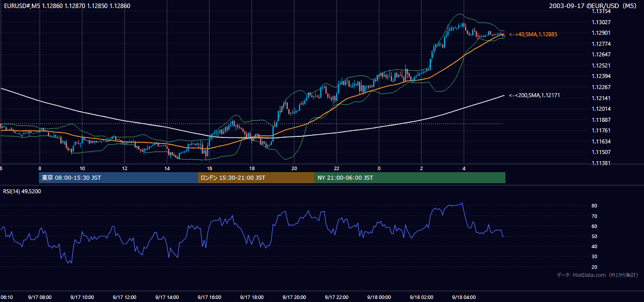Click price axis value 1.11887
The height and width of the screenshot is (302, 644).
coord(601,120)
